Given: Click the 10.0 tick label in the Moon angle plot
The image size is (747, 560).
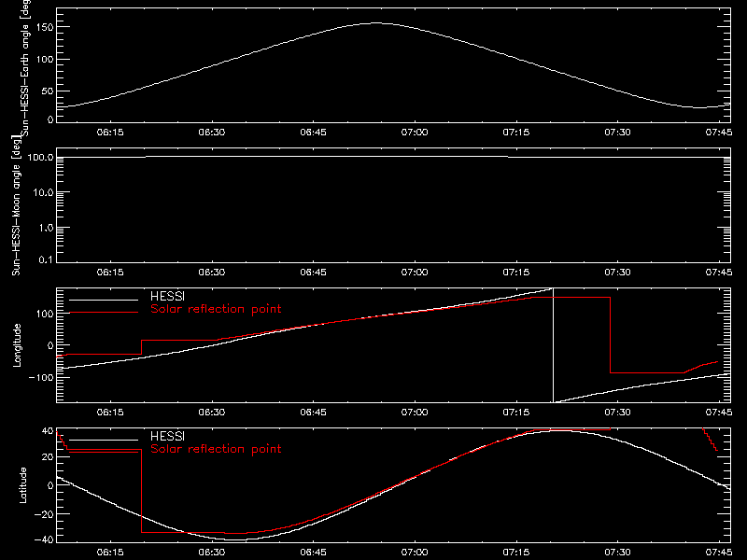Looking at the screenshot, I should coord(43,193).
